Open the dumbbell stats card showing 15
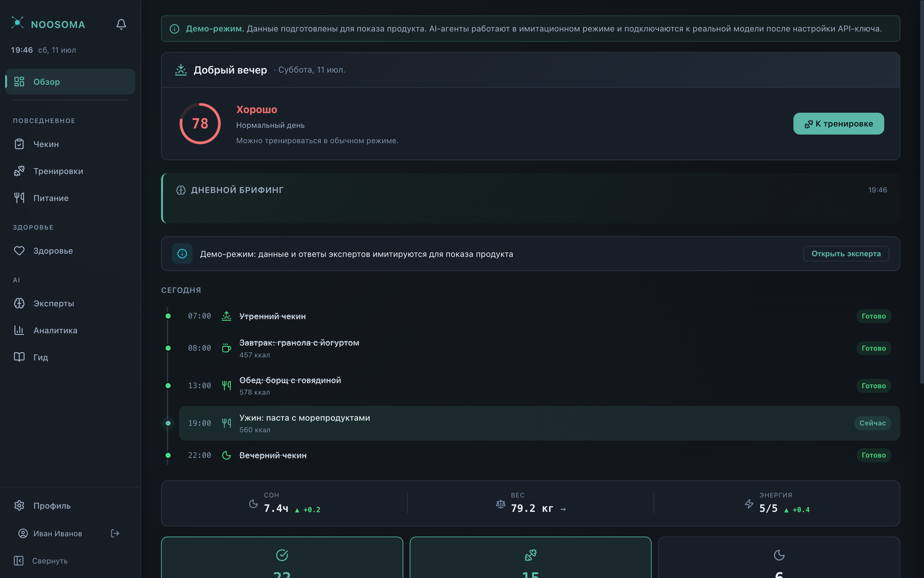 click(530, 558)
